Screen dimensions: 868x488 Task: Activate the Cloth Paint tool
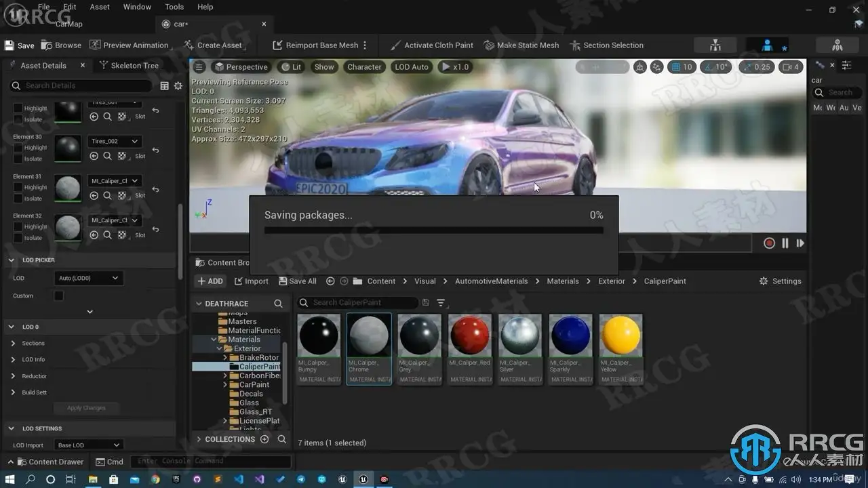pyautogui.click(x=431, y=45)
